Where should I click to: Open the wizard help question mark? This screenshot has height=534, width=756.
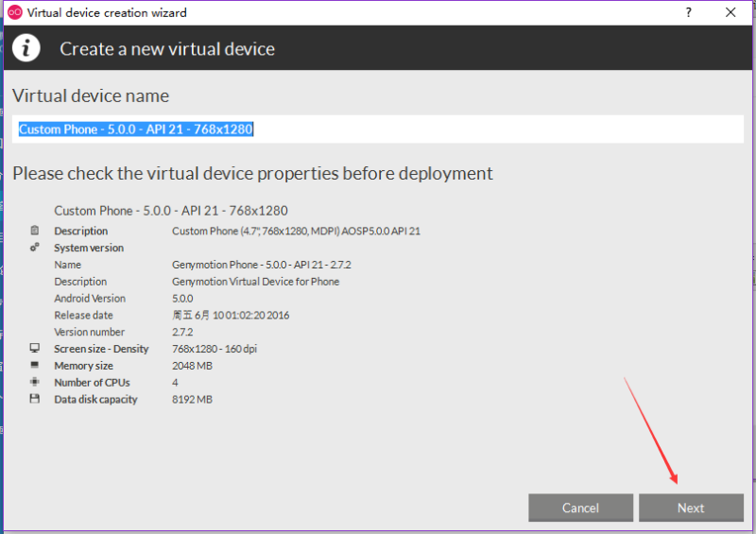tap(689, 12)
